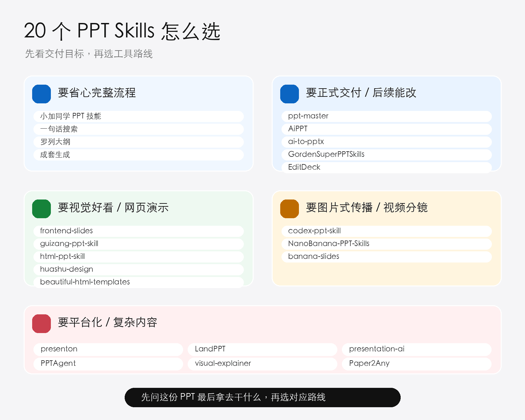Select the 罗列大纲 item
525x420 pixels.
[138, 142]
